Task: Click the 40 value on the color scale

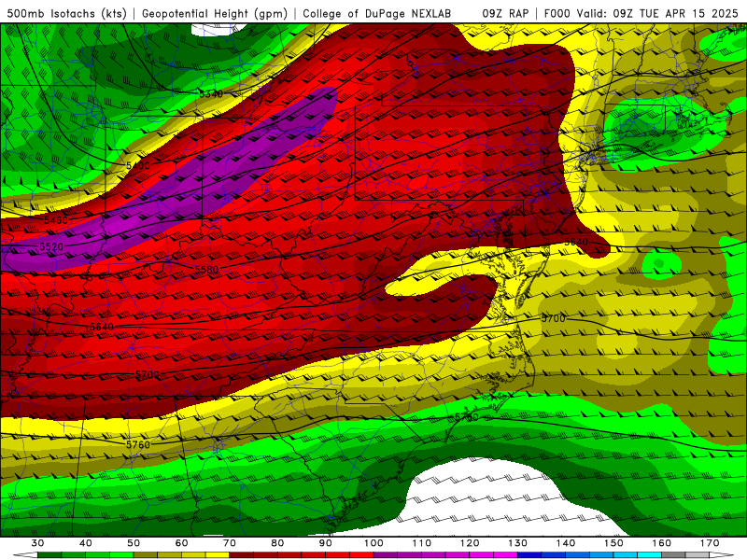Action: pos(86,543)
